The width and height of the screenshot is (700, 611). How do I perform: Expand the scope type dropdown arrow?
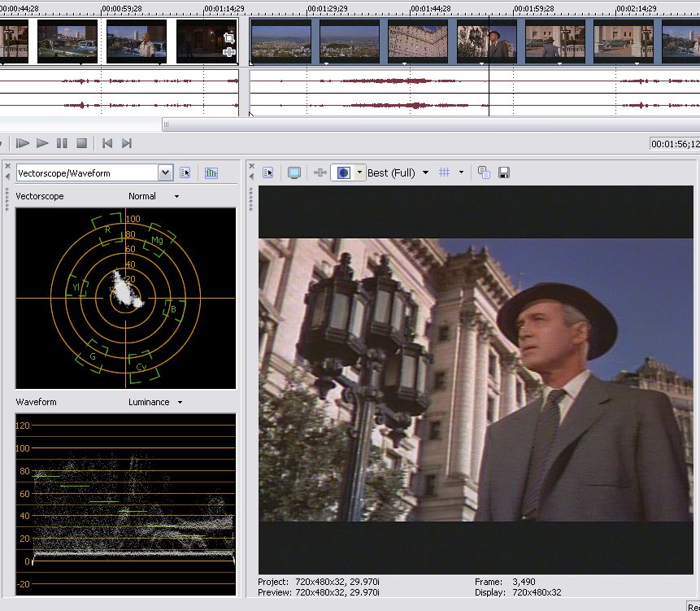[x=165, y=172]
